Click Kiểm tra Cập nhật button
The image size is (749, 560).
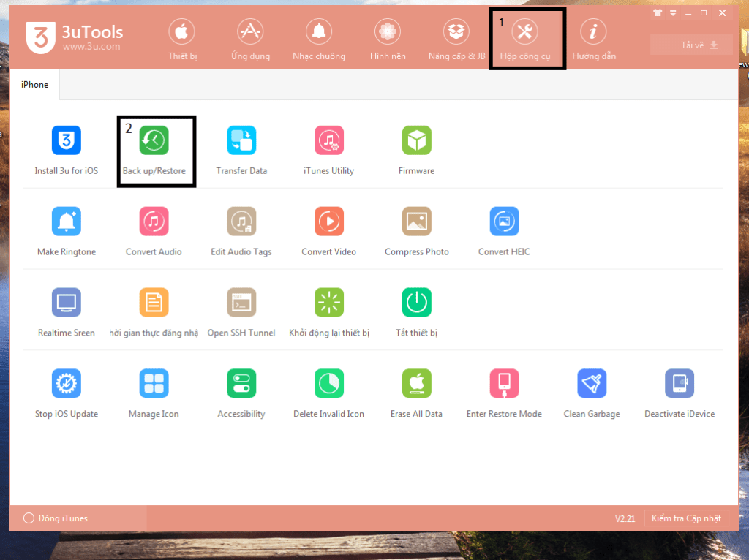click(686, 518)
